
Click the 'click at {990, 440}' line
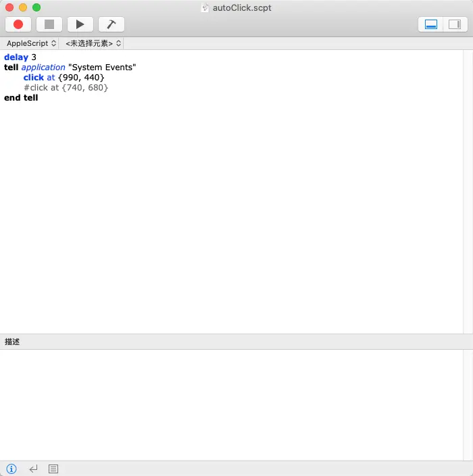[x=64, y=78]
